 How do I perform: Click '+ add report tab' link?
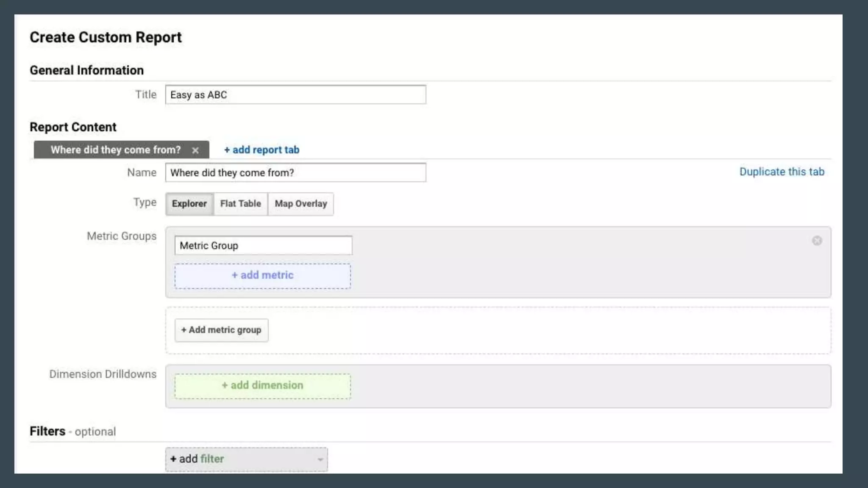pyautogui.click(x=262, y=150)
